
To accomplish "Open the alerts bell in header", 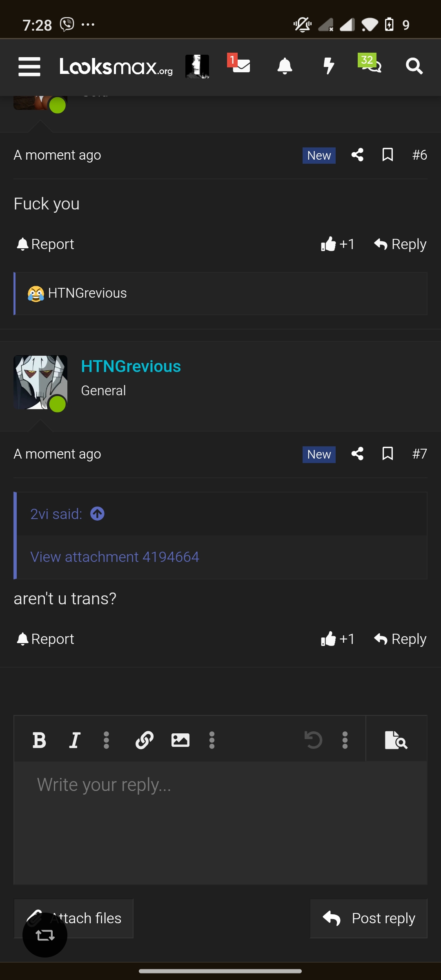I will coord(285,66).
